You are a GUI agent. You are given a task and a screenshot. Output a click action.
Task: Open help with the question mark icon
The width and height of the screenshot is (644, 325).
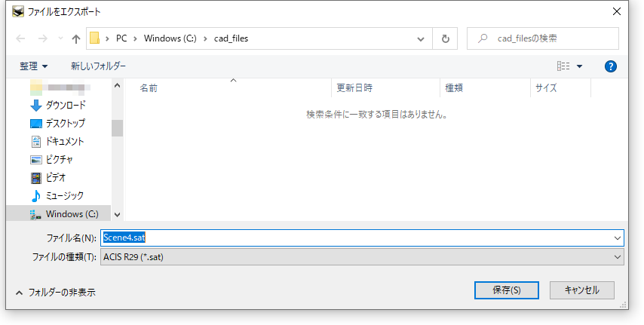pyautogui.click(x=611, y=66)
